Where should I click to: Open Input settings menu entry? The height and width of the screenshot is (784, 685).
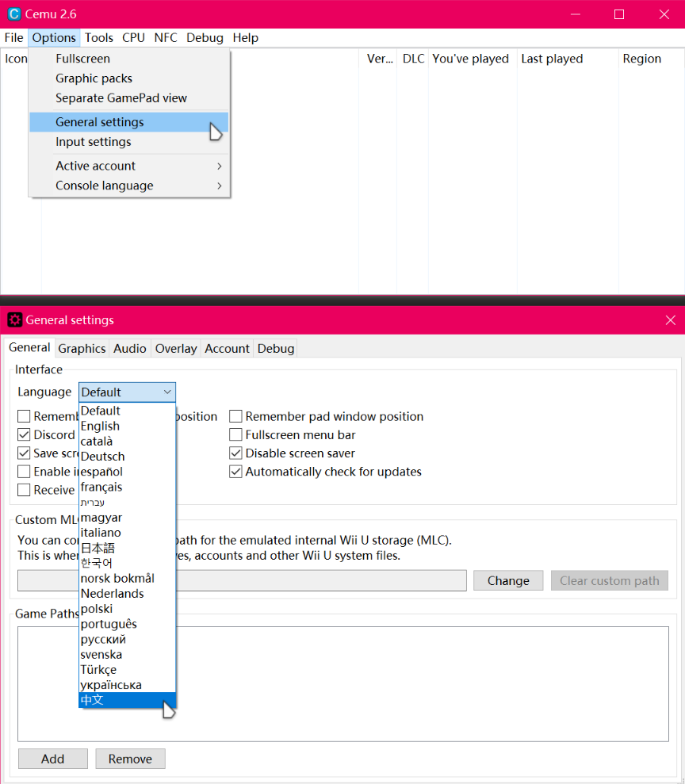coord(94,142)
